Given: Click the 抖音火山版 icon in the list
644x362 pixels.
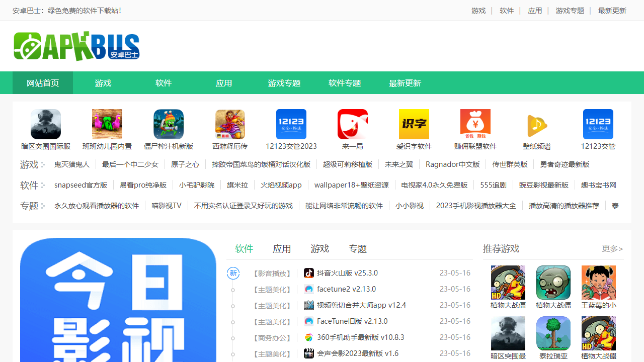Looking at the screenshot, I should pos(309,273).
